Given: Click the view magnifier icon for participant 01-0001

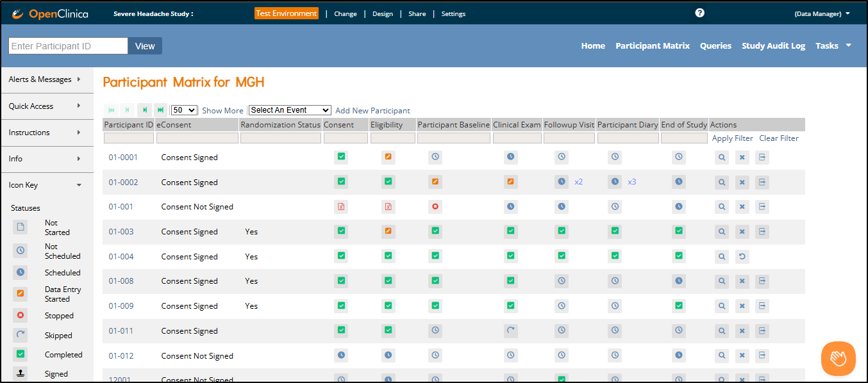Looking at the screenshot, I should 722,158.
